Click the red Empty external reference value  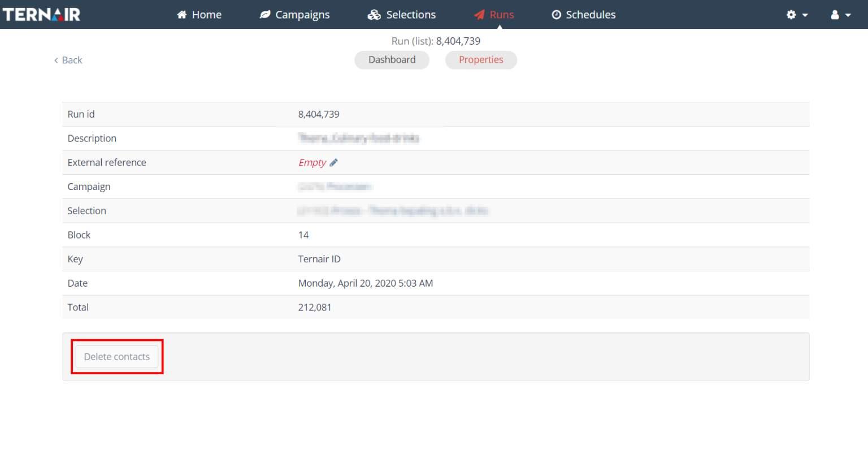tap(313, 163)
